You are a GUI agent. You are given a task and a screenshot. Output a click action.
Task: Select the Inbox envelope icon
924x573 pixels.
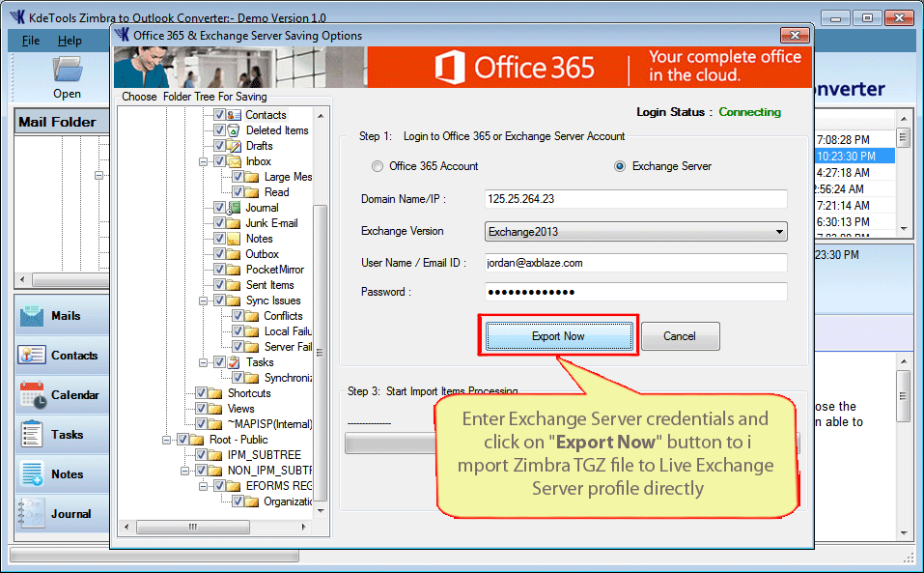234,161
